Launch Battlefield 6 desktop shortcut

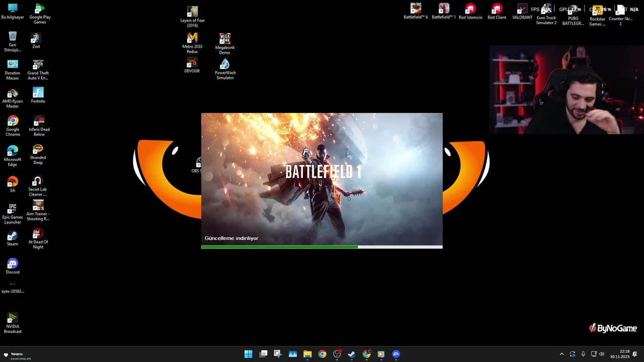click(416, 11)
